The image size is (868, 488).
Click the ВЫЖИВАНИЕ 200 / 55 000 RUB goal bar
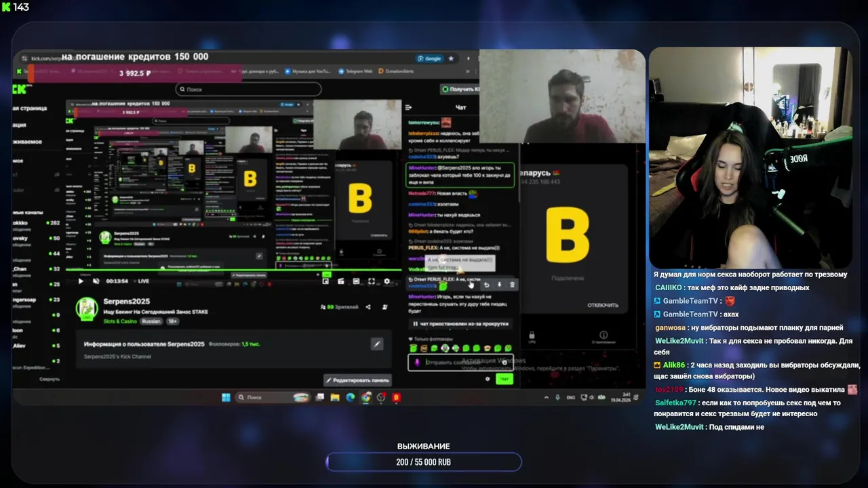click(424, 462)
